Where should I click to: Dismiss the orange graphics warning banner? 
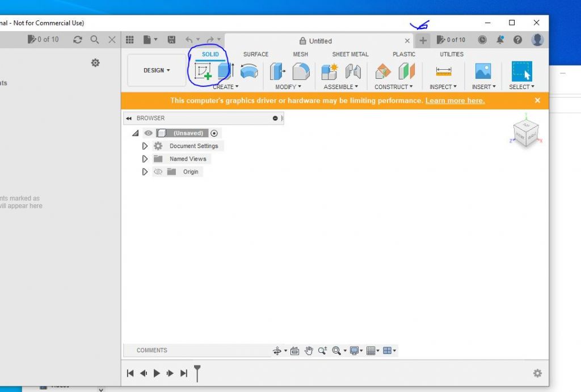pyautogui.click(x=537, y=100)
